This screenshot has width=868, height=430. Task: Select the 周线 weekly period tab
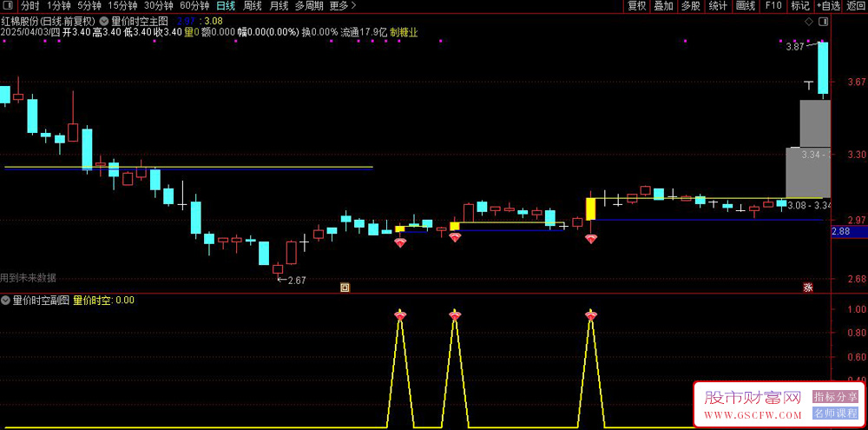[x=252, y=6]
